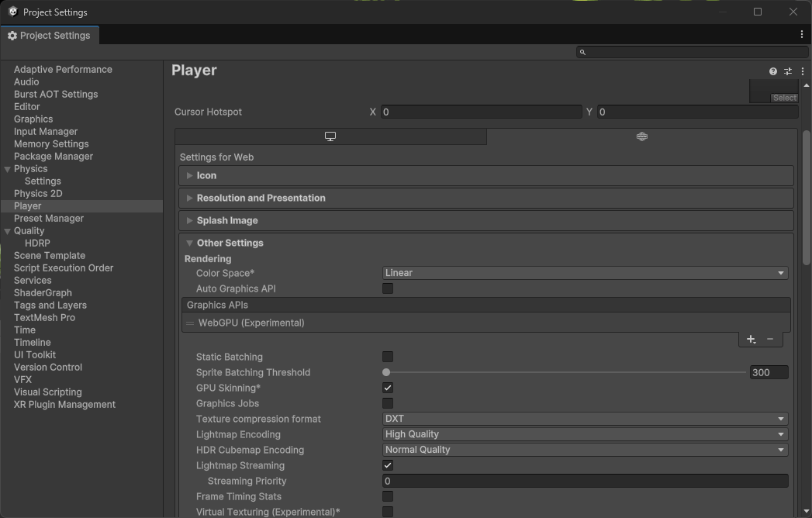Open the vertical ellipsis menu on the tab bar
812x518 pixels.
click(x=801, y=34)
